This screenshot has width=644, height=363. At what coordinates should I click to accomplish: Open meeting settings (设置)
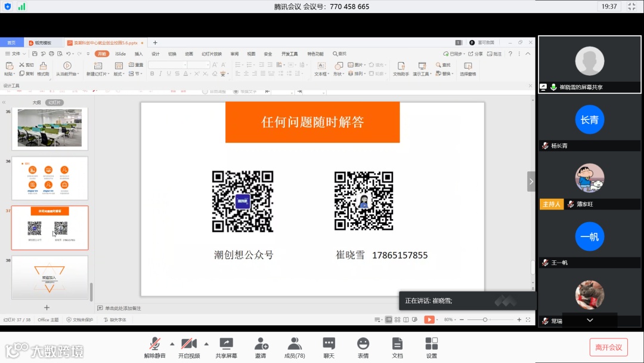432,347
